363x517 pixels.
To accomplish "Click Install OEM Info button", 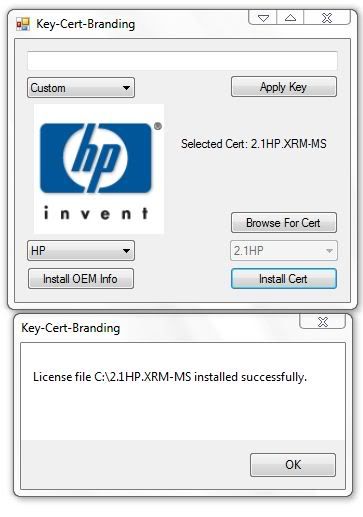I will (x=81, y=278).
